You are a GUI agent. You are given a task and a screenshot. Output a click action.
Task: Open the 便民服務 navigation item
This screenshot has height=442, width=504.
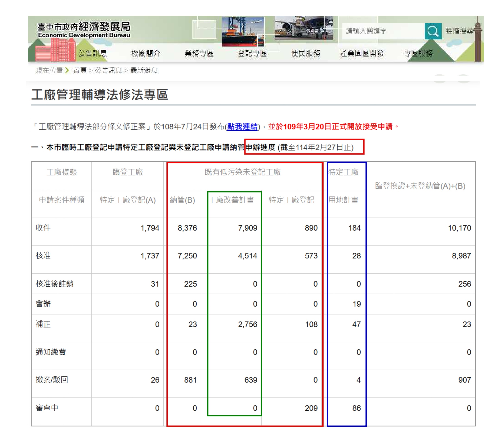305,53
